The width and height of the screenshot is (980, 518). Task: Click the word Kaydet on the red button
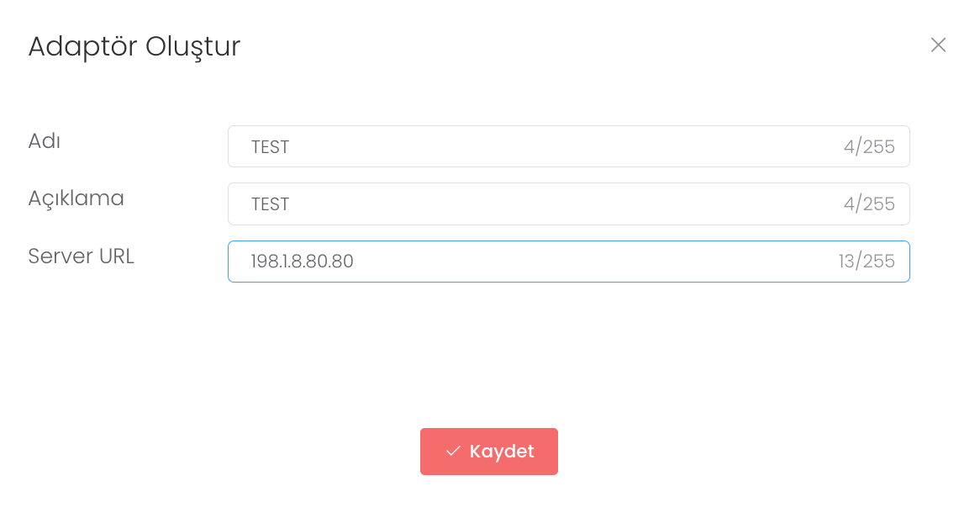click(502, 452)
